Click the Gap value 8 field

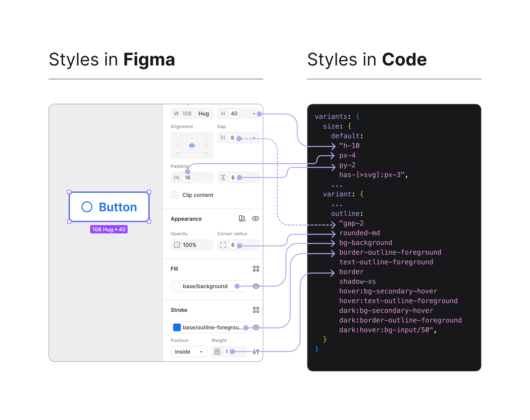tap(232, 138)
